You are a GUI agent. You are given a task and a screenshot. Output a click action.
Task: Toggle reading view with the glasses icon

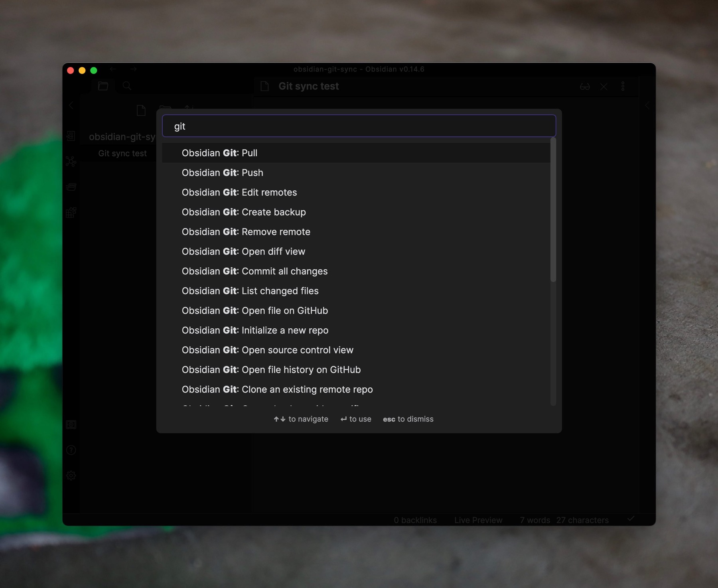click(x=584, y=86)
